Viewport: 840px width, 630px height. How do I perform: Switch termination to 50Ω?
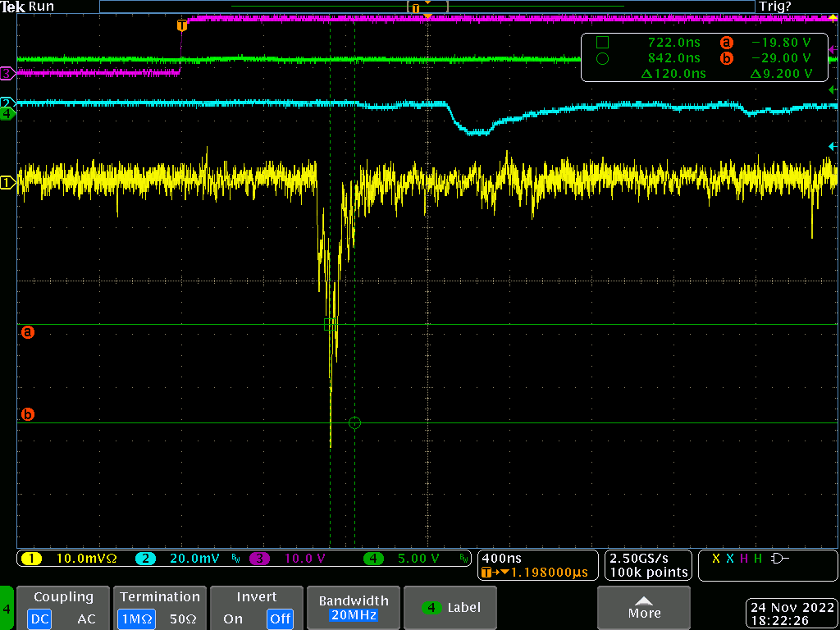click(x=181, y=619)
